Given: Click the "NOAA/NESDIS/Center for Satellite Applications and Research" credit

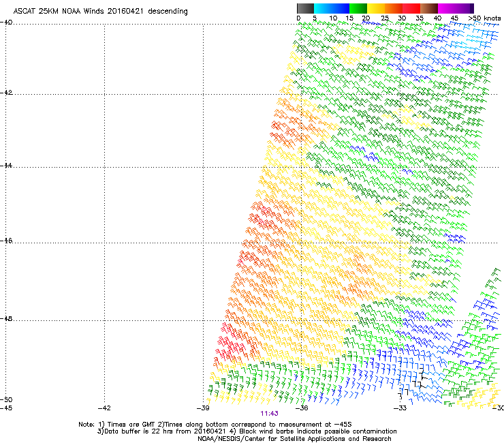Looking at the screenshot, I should pyautogui.click(x=294, y=439).
